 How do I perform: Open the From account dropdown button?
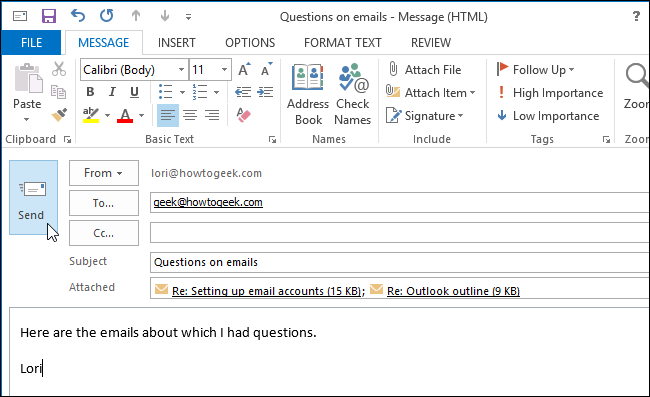pos(104,173)
